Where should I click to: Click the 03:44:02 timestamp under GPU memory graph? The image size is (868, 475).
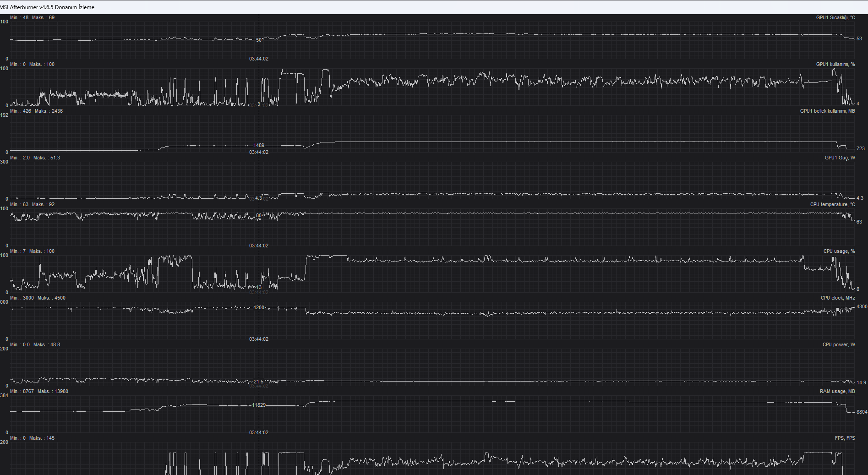click(x=259, y=153)
